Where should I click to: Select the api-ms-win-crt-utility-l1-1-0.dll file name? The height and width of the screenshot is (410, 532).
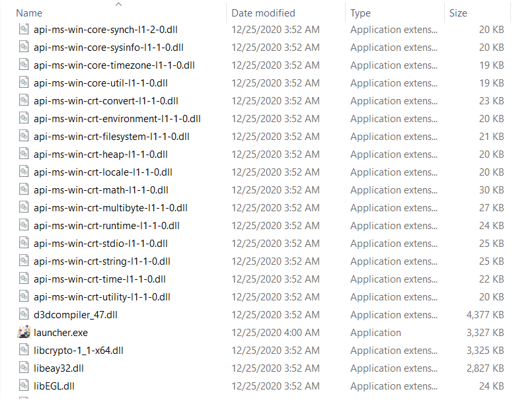pos(102,296)
